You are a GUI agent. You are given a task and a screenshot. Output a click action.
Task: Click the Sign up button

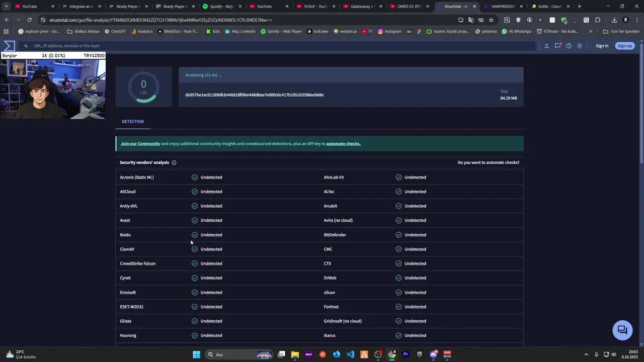coord(625,46)
